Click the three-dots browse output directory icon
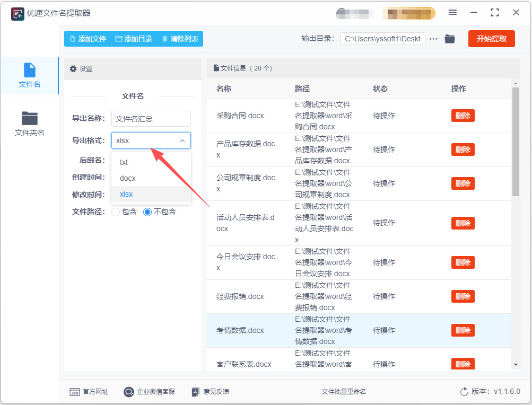This screenshot has width=532, height=405. pyautogui.click(x=433, y=39)
